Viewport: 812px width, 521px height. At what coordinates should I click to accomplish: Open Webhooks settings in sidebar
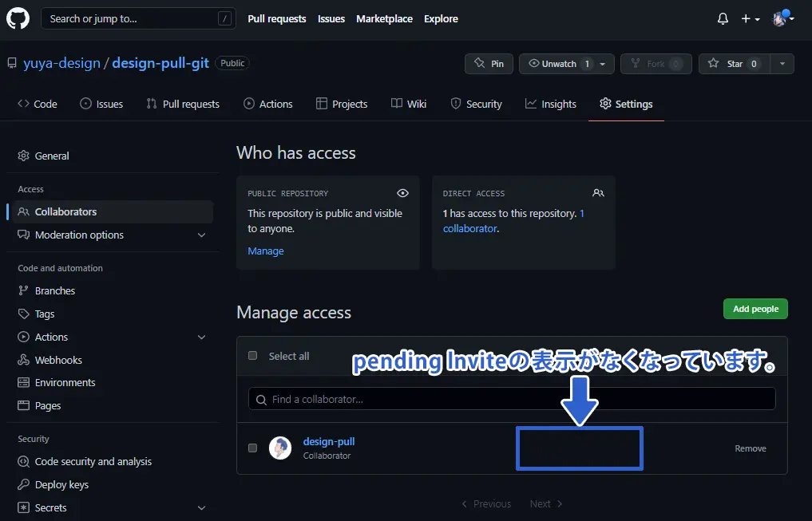pos(58,360)
